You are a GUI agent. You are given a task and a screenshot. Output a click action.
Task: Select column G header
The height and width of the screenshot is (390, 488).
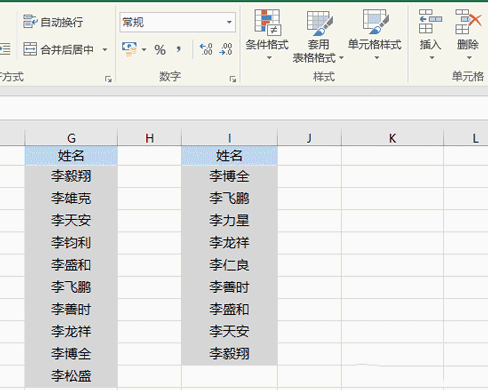71,138
